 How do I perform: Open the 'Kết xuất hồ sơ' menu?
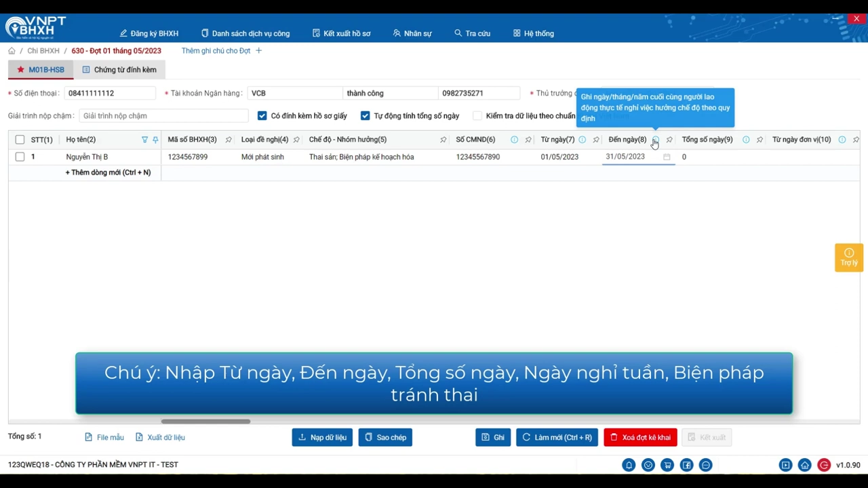pyautogui.click(x=342, y=33)
